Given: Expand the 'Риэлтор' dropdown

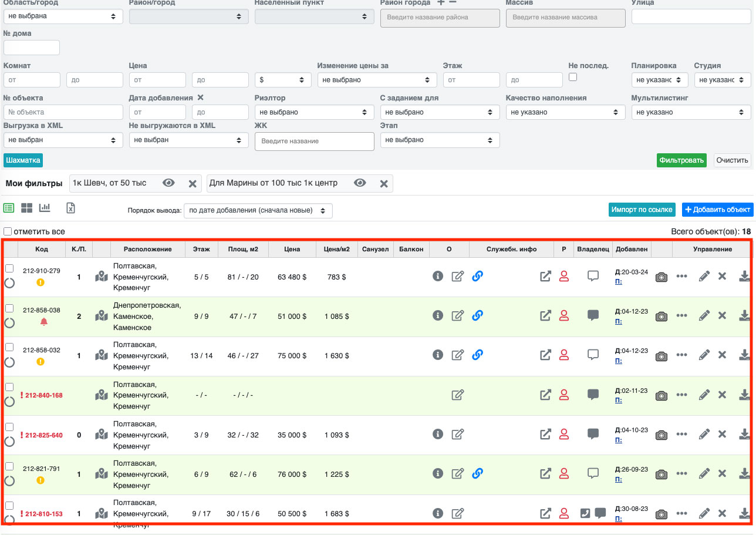Looking at the screenshot, I should pyautogui.click(x=314, y=112).
